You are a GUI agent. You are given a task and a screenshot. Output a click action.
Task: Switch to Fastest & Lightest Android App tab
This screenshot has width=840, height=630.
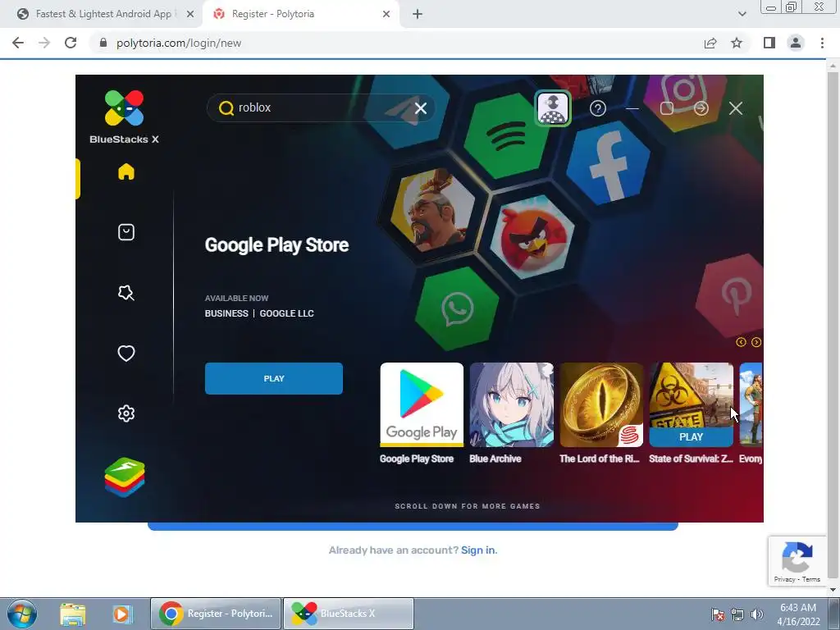[103, 14]
